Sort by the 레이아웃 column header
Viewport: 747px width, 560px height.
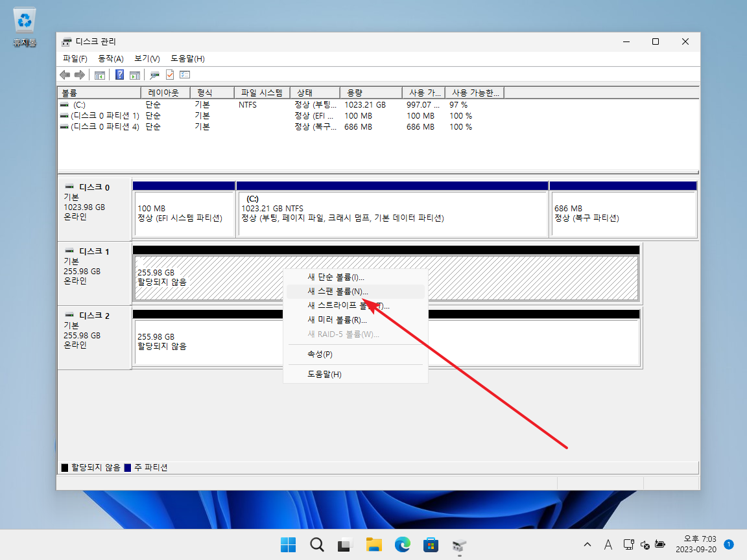click(x=166, y=93)
